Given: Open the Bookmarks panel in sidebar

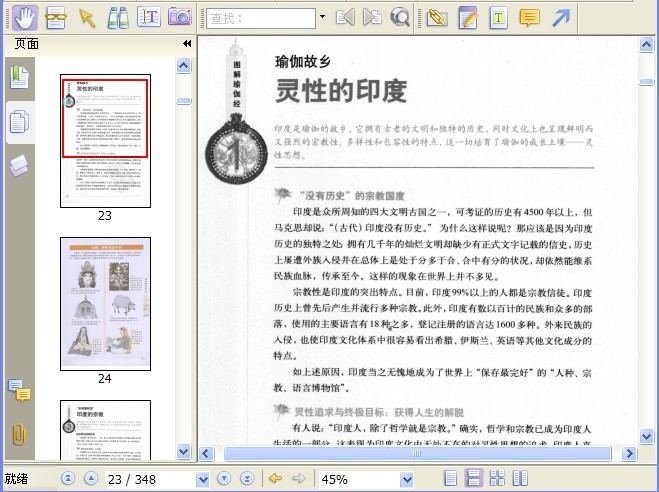Looking at the screenshot, I should point(20,78).
